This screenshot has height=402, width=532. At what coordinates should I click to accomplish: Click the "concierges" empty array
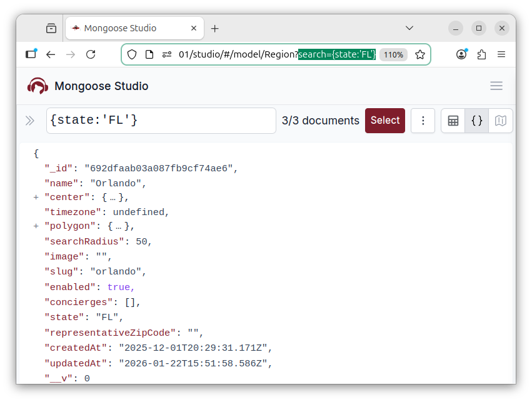coord(130,302)
